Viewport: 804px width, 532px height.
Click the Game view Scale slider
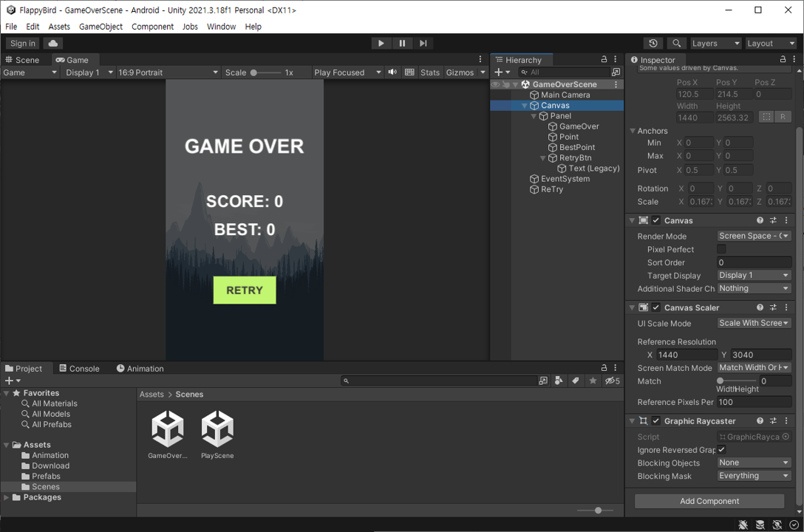click(x=265, y=72)
